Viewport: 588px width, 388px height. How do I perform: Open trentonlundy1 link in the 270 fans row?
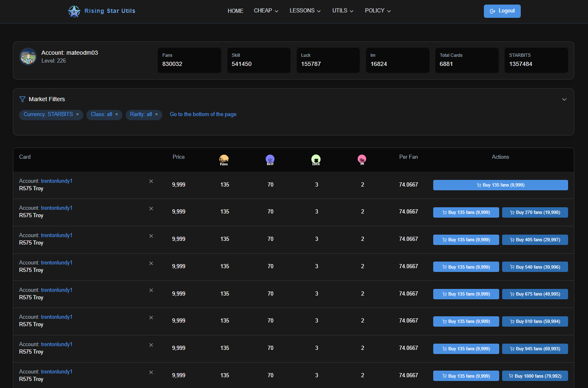pyautogui.click(x=56, y=208)
